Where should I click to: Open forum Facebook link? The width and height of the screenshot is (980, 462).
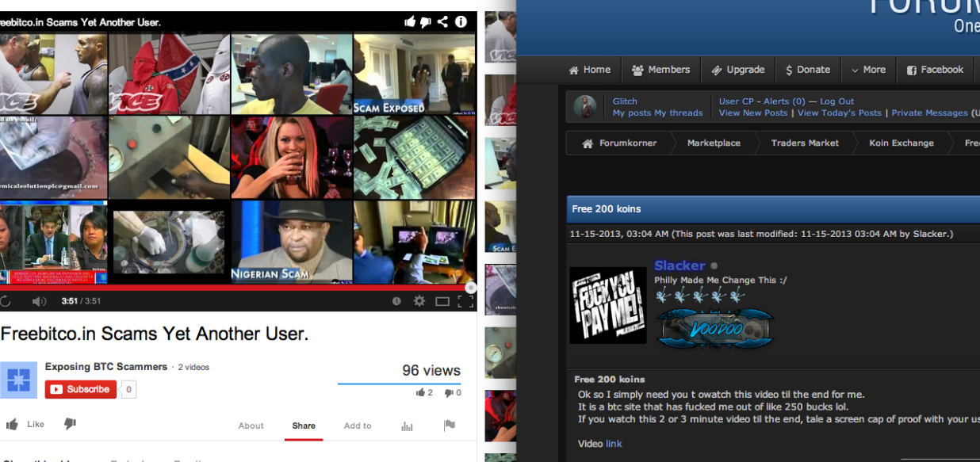click(936, 70)
